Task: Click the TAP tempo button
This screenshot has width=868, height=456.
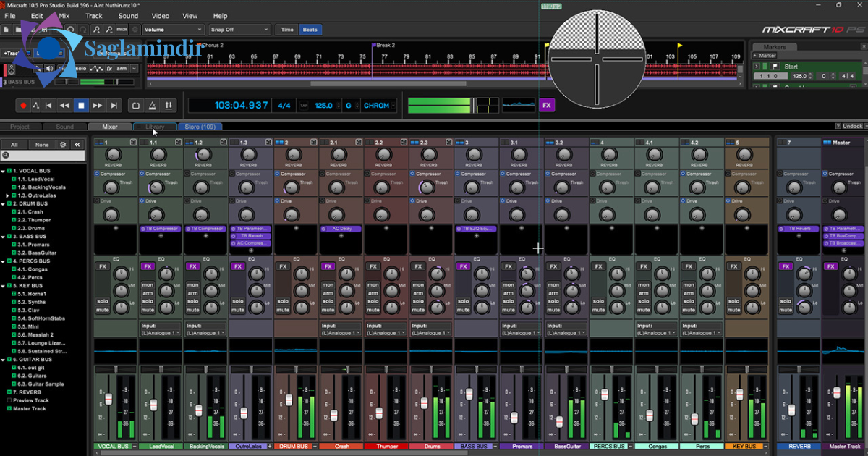Action: (x=304, y=106)
